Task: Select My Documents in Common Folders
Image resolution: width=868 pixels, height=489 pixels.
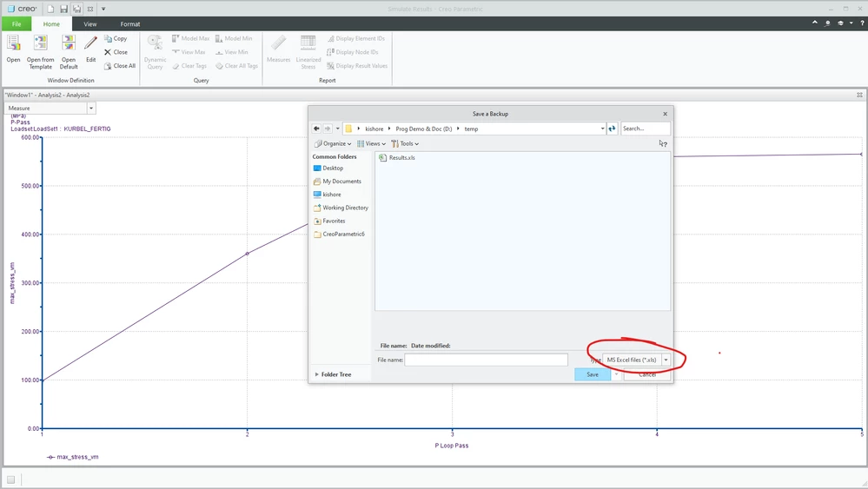Action: point(337,182)
